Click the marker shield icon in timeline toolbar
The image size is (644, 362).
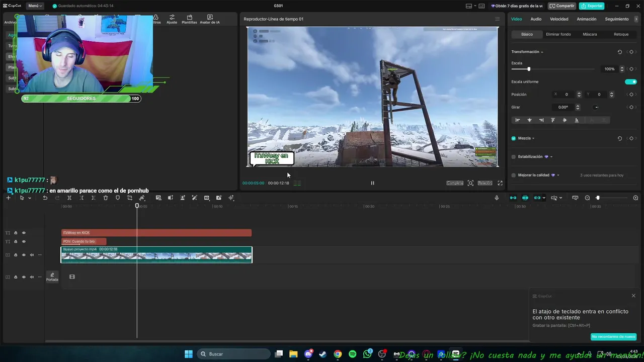coord(118,198)
